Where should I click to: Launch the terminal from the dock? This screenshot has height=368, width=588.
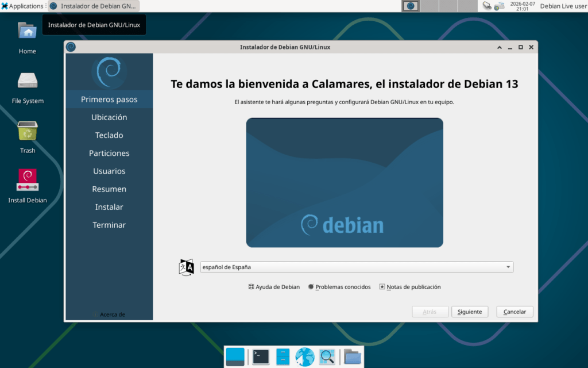point(261,356)
